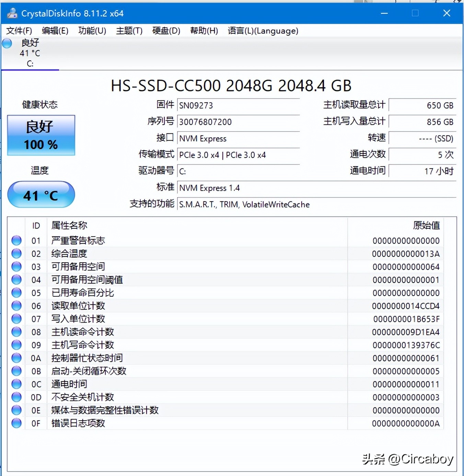This screenshot has width=464, height=476.
Task: Click the status dot beside 已用寿命百分比 attribute
Action: [16, 293]
